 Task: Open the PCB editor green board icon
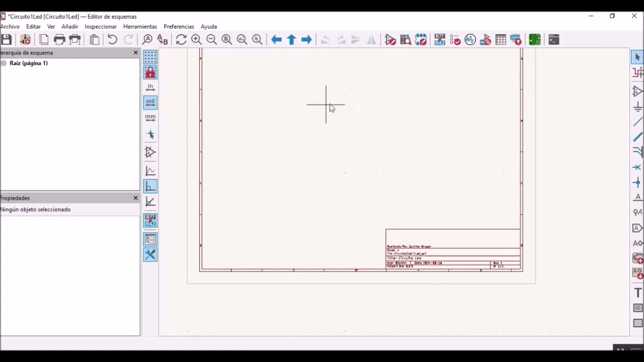tap(535, 40)
